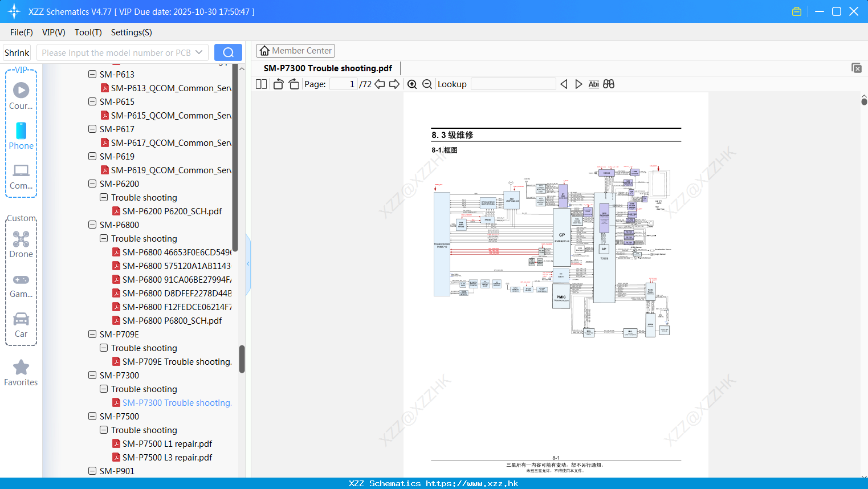Screen dimensions: 868x489
Task: Collapse SM-P7300 tree node
Action: click(92, 375)
